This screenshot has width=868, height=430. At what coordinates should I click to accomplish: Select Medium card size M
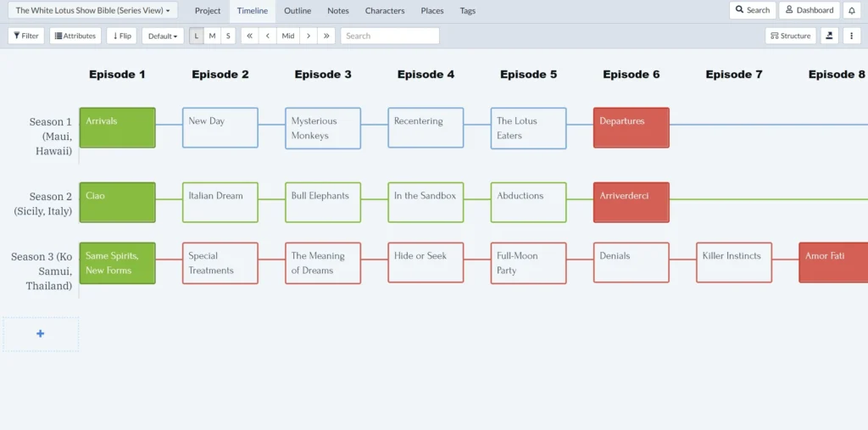click(x=212, y=36)
